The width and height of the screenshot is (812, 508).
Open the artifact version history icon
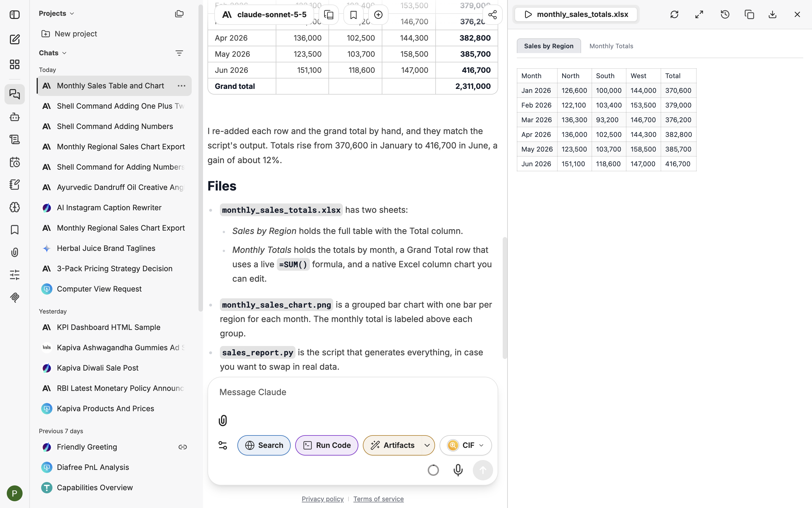pos(725,14)
